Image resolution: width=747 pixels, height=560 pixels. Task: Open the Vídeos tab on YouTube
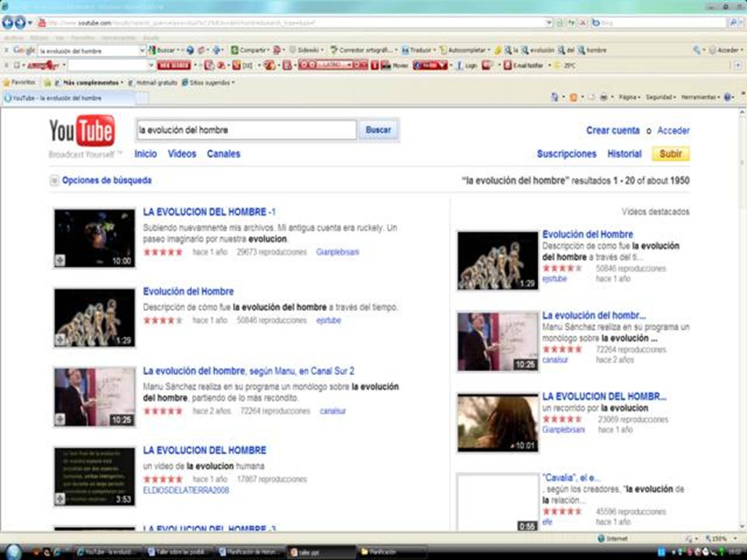[x=181, y=154]
